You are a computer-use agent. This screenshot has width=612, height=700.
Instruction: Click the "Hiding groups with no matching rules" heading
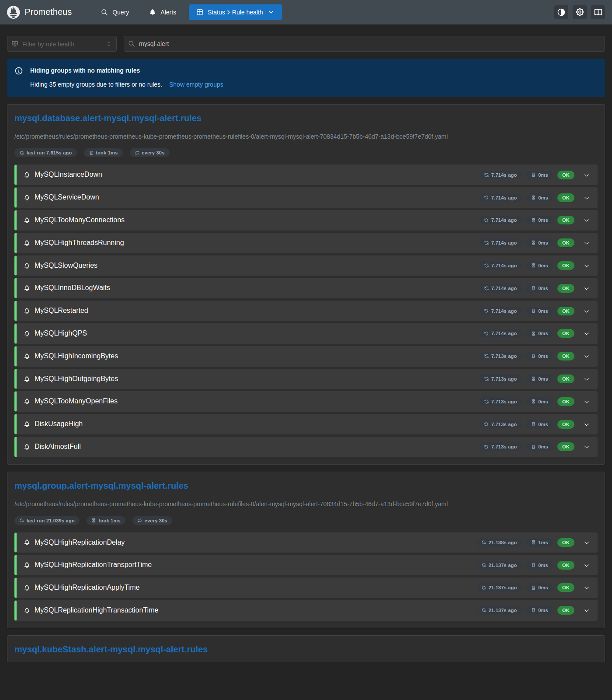pyautogui.click(x=85, y=70)
